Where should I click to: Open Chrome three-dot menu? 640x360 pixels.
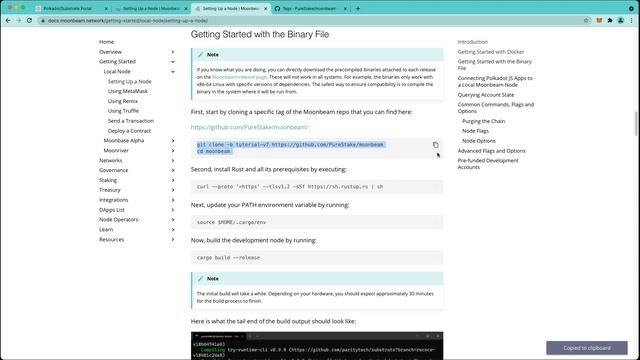631,20
